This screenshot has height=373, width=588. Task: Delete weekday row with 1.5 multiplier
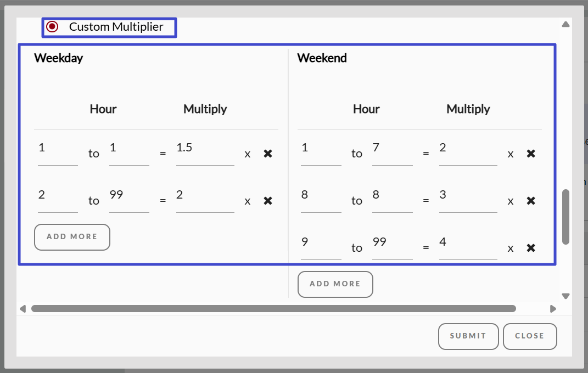(x=268, y=154)
